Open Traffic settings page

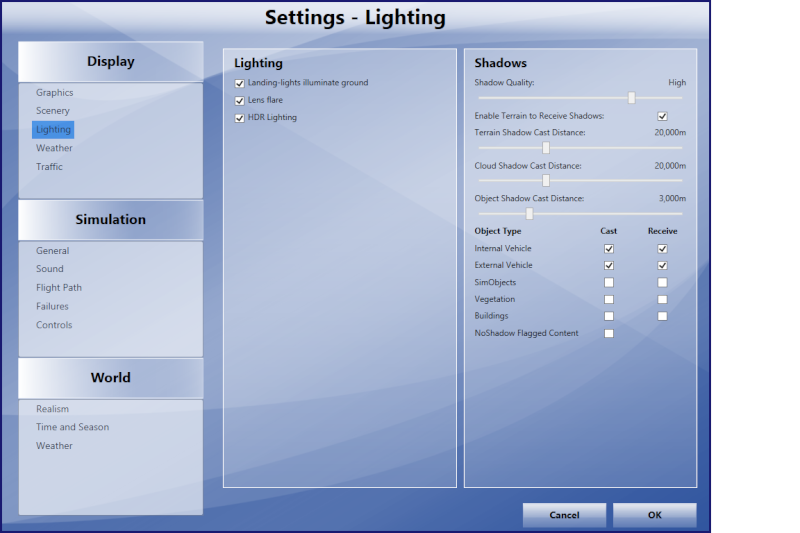pyautogui.click(x=49, y=167)
